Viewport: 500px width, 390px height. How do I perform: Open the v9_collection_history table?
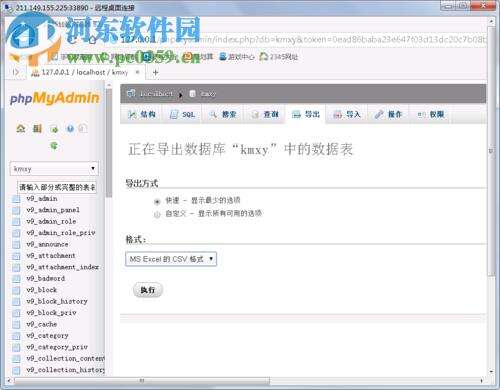(x=65, y=370)
